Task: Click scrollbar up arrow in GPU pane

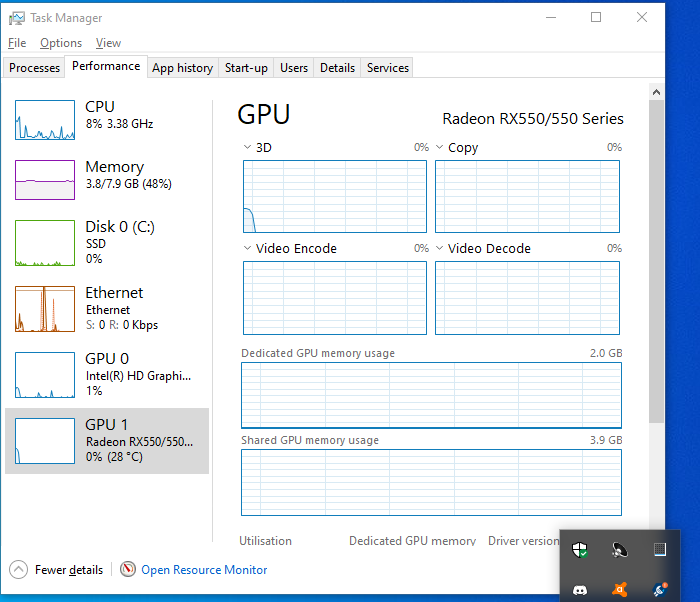Action: (x=656, y=92)
